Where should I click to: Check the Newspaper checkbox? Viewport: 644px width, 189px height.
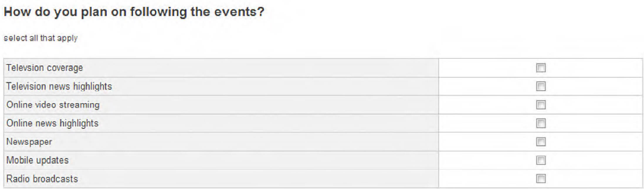pyautogui.click(x=540, y=142)
